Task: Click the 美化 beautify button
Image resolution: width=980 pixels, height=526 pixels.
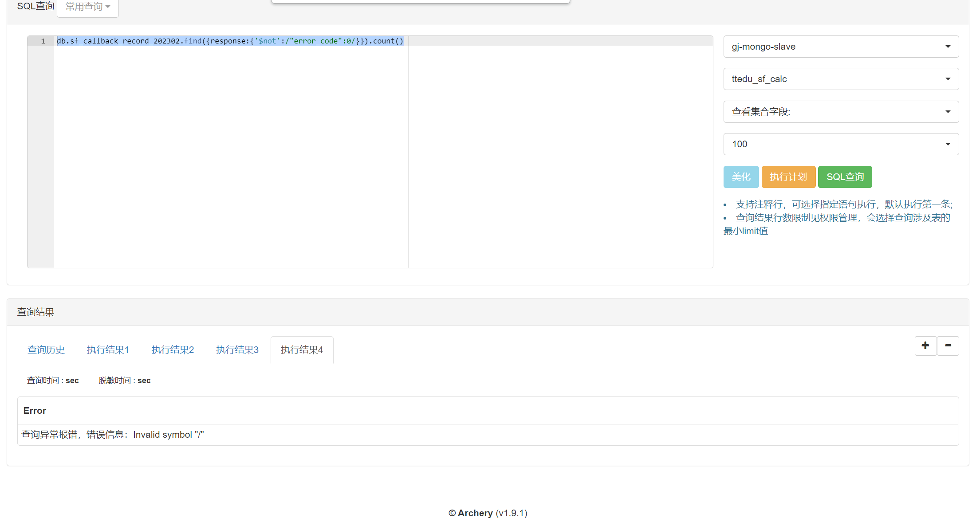Action: (x=741, y=177)
